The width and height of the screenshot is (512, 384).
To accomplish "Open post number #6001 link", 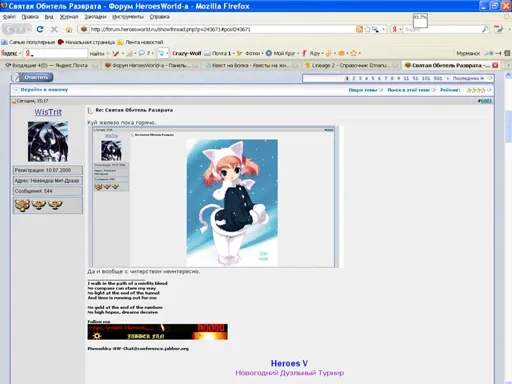I will (x=485, y=101).
